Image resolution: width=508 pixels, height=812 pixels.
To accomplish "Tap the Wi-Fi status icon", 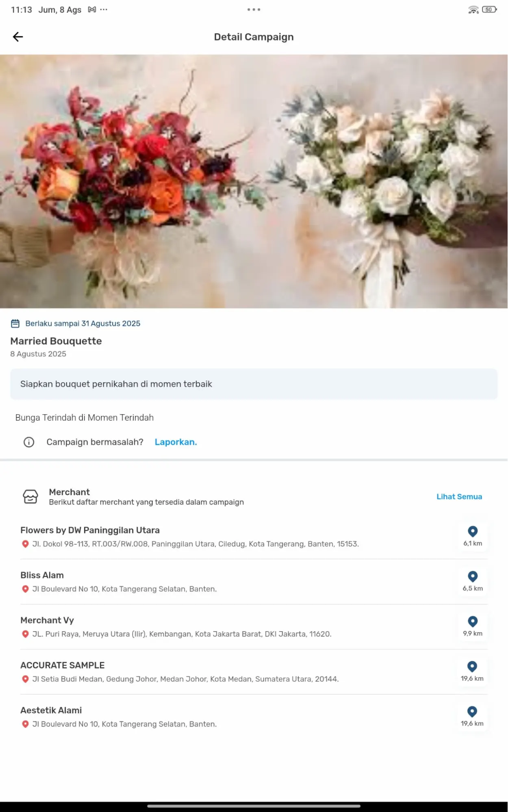I will coord(473,9).
